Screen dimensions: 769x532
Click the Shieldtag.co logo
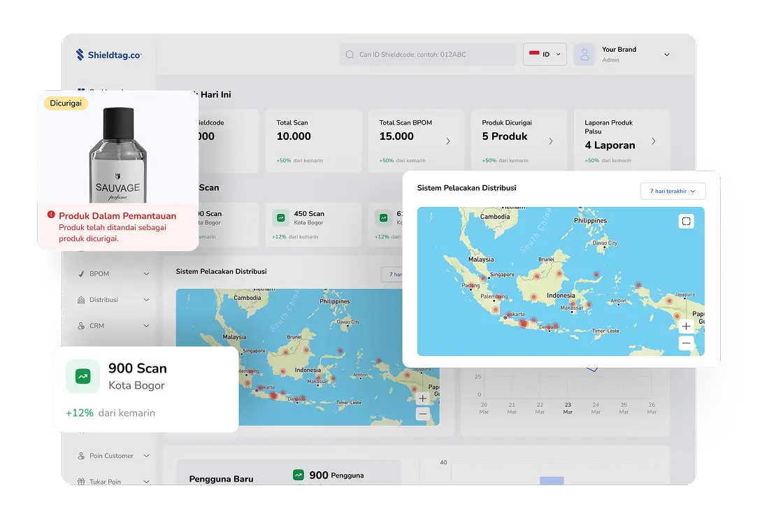pyautogui.click(x=109, y=55)
